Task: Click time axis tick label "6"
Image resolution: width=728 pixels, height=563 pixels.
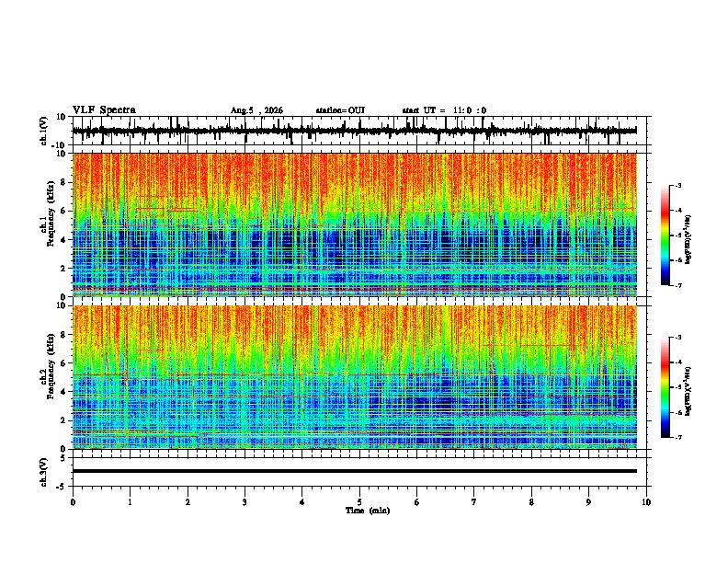Action: pos(416,502)
